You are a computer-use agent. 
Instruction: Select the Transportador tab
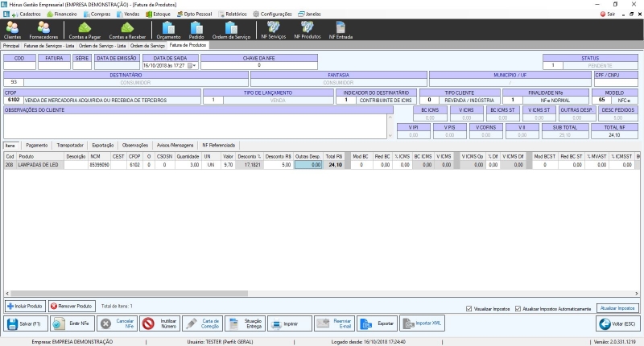pyautogui.click(x=70, y=146)
